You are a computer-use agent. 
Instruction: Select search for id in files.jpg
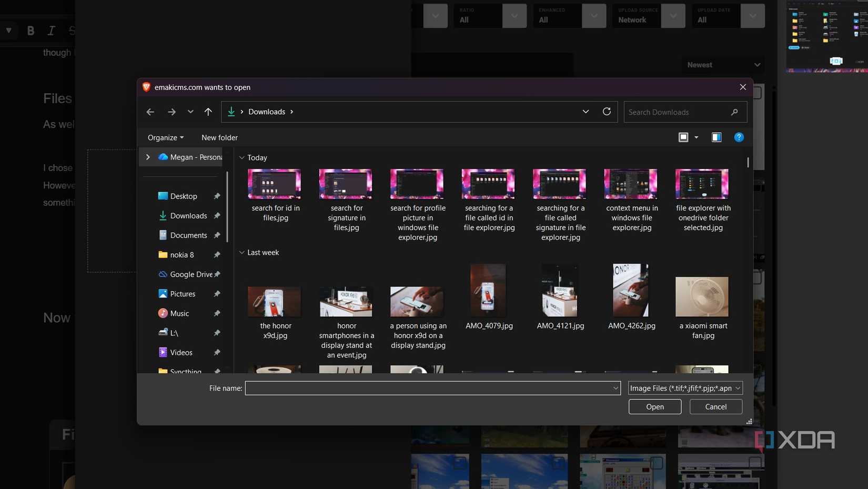click(x=275, y=195)
